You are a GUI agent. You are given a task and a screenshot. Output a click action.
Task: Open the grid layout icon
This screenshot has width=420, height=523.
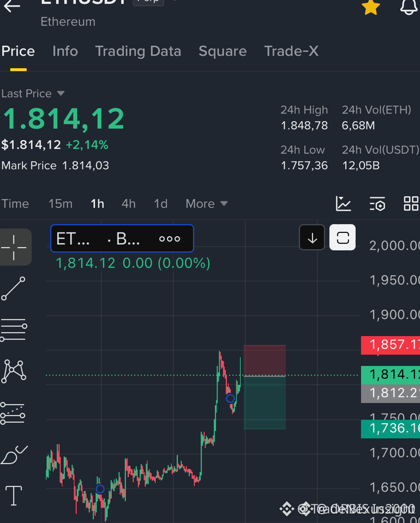click(x=411, y=204)
